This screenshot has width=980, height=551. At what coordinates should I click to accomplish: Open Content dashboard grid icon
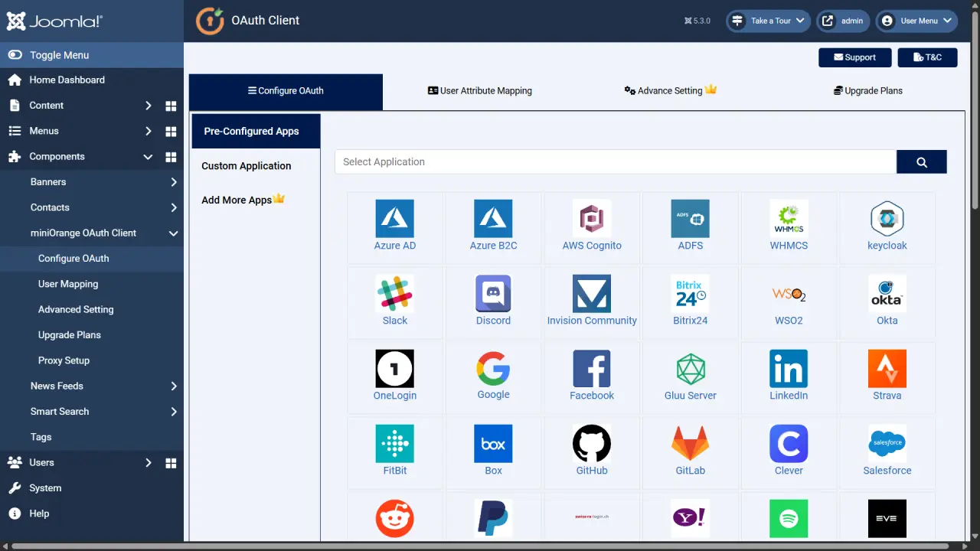[x=171, y=106]
